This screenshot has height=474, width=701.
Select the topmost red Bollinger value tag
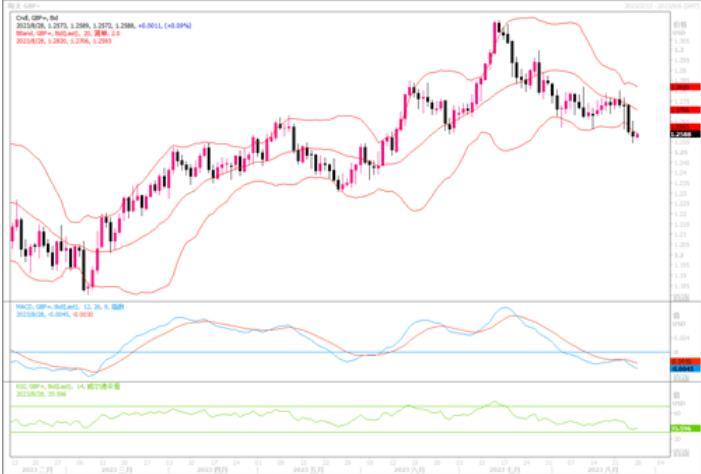685,87
